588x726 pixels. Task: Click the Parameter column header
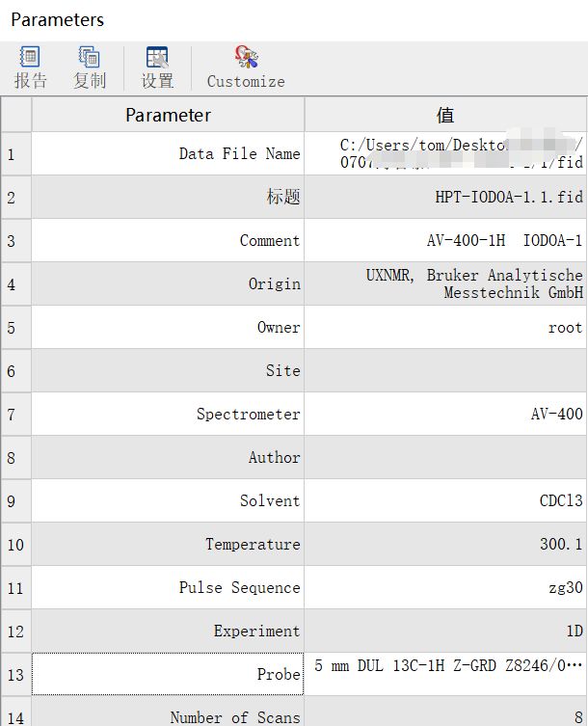pos(168,115)
